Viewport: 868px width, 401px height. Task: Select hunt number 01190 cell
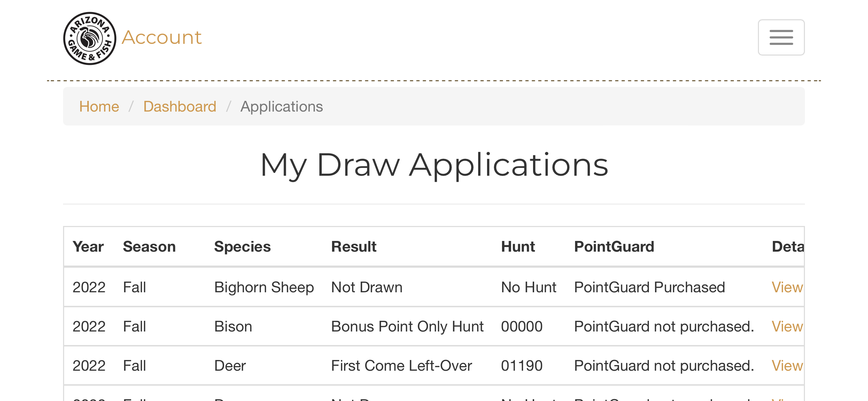[522, 366]
